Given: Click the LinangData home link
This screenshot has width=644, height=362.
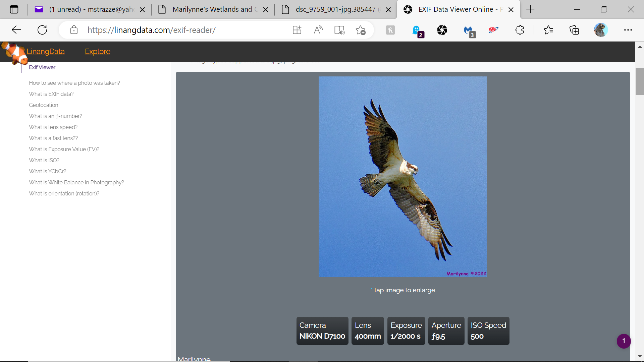Looking at the screenshot, I should click(46, 51).
